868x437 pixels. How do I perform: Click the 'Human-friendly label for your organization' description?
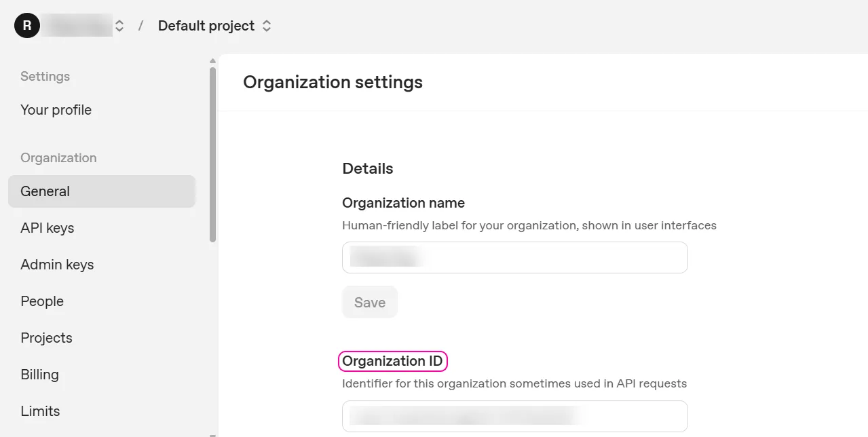pos(529,225)
